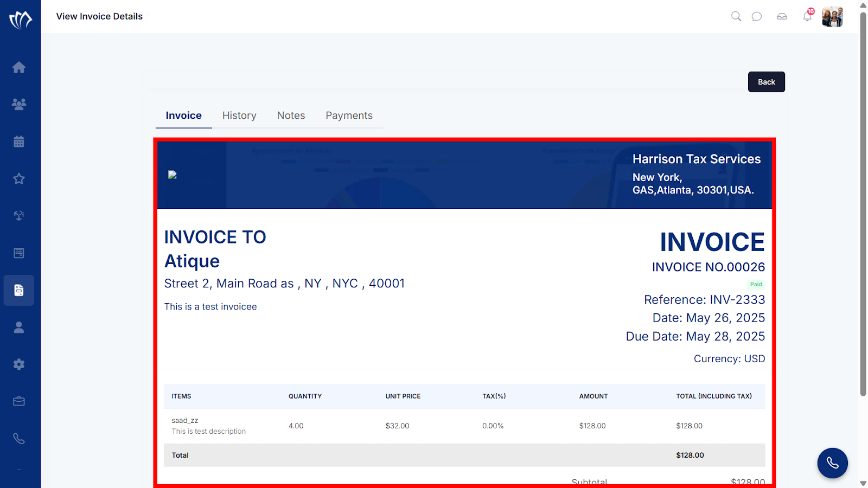Click the Reference: INV-2333 line
Image resolution: width=868 pixels, height=488 pixels.
705,300
